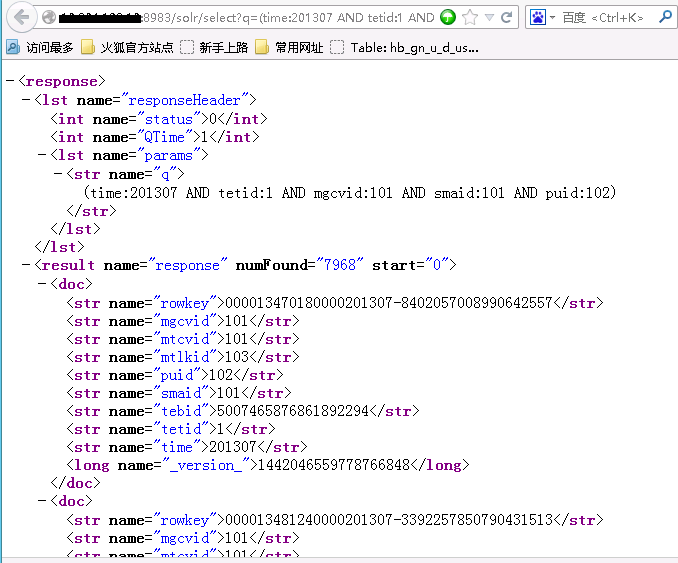
Task: Click the QTime int value line
Action: [155, 137]
